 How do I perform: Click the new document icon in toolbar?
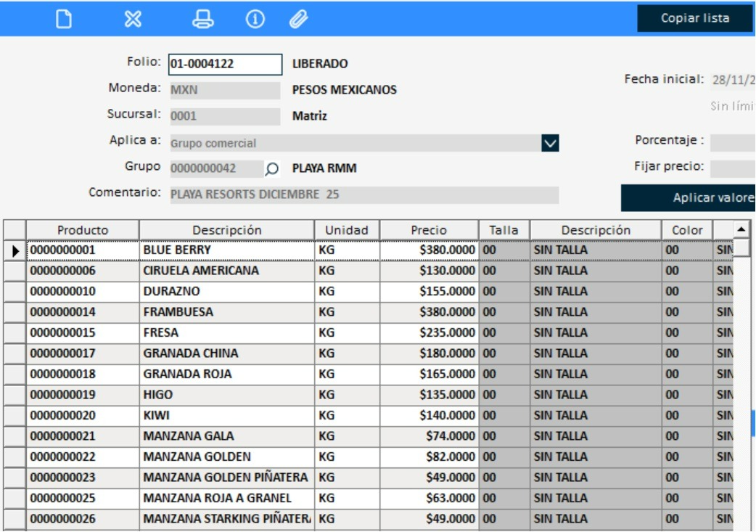point(65,20)
